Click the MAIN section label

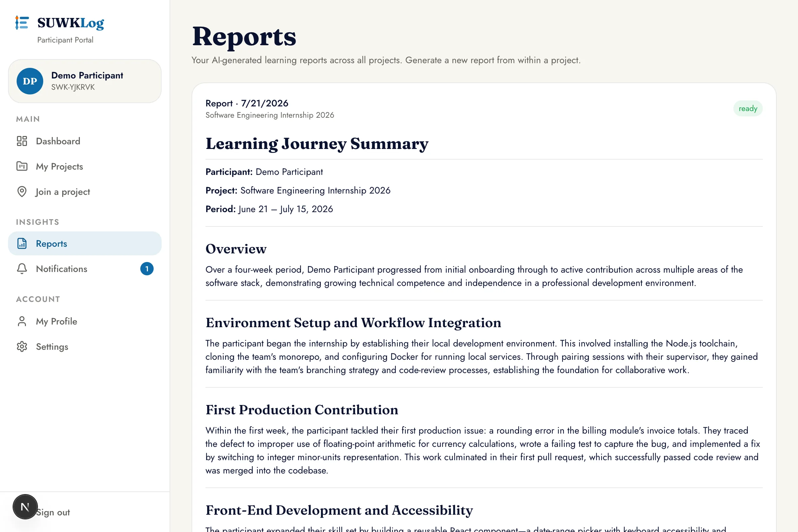pos(28,119)
